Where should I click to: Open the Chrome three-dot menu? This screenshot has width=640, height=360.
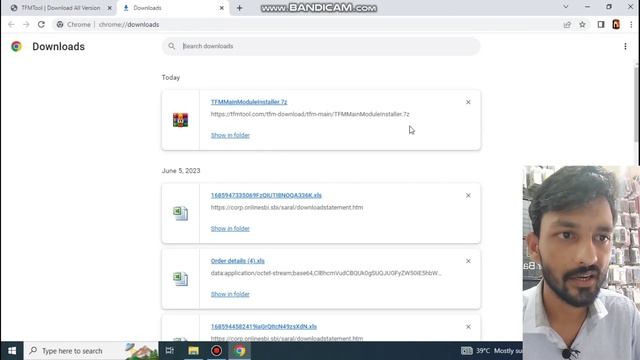tap(631, 25)
